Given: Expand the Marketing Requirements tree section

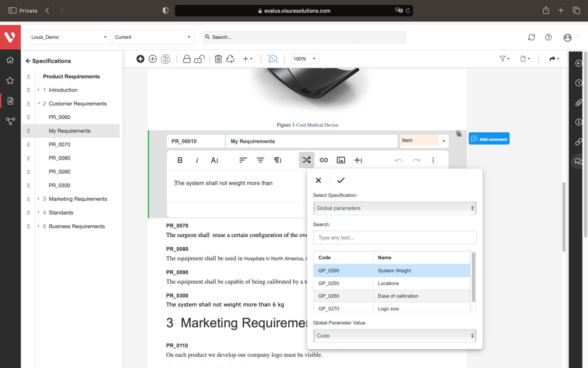Looking at the screenshot, I should click(x=38, y=199).
